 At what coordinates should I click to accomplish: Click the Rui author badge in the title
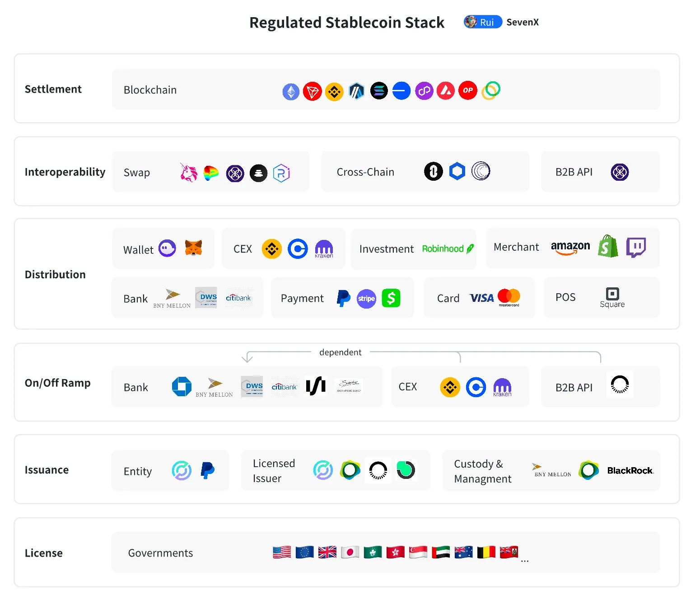point(483,22)
